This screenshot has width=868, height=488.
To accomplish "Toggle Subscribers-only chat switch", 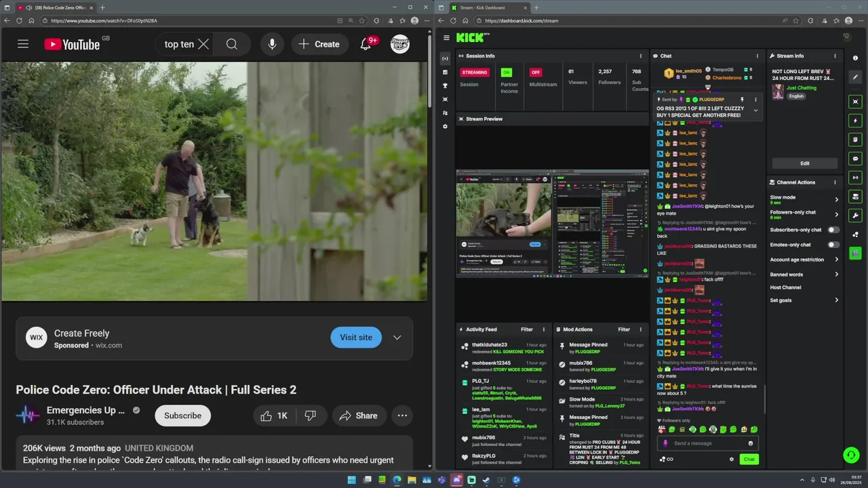I will coord(833,230).
